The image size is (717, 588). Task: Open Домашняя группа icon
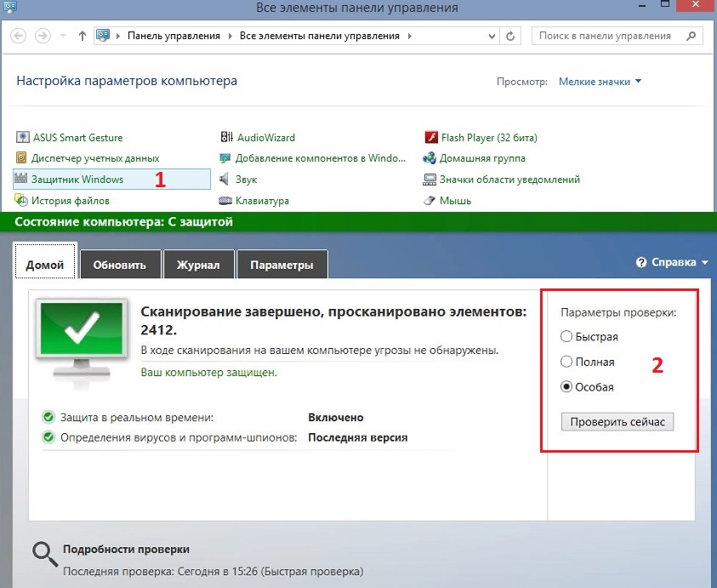[x=430, y=158]
